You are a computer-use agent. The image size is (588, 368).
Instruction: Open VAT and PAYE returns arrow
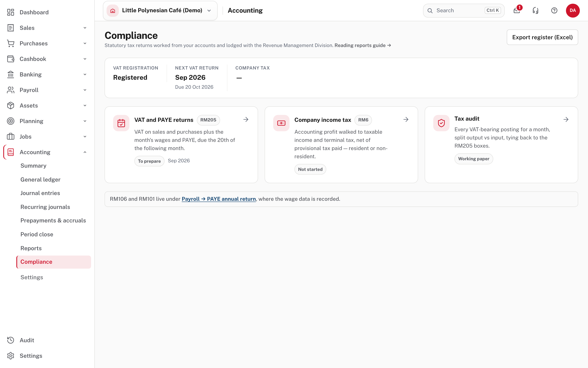point(246,120)
